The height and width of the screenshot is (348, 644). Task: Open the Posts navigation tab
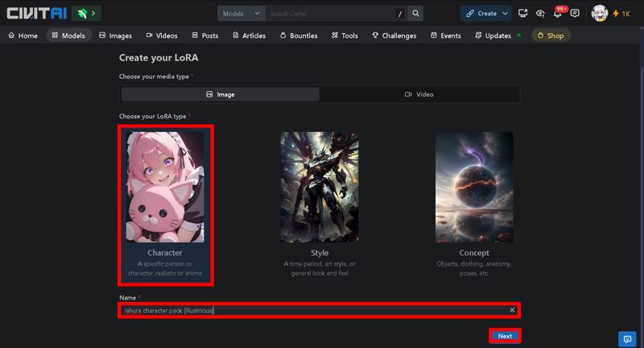click(205, 35)
